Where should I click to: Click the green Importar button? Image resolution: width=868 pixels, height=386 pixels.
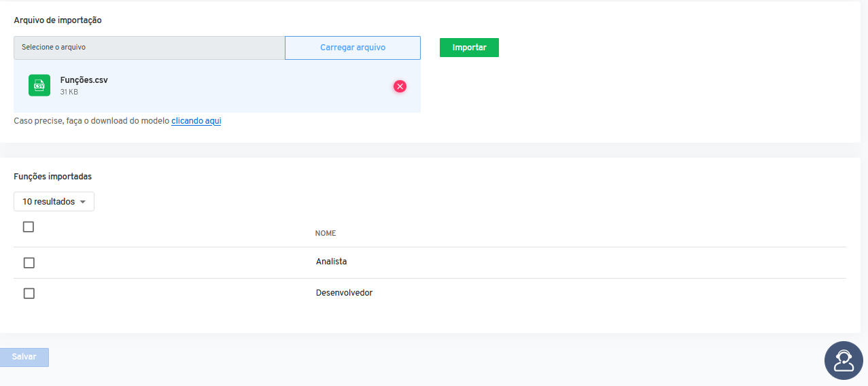tap(469, 48)
